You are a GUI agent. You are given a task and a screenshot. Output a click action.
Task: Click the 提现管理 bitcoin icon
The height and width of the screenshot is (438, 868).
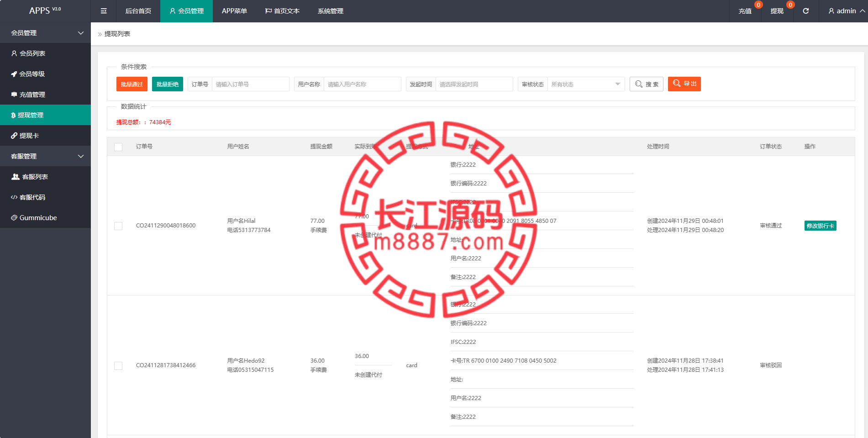[13, 116]
